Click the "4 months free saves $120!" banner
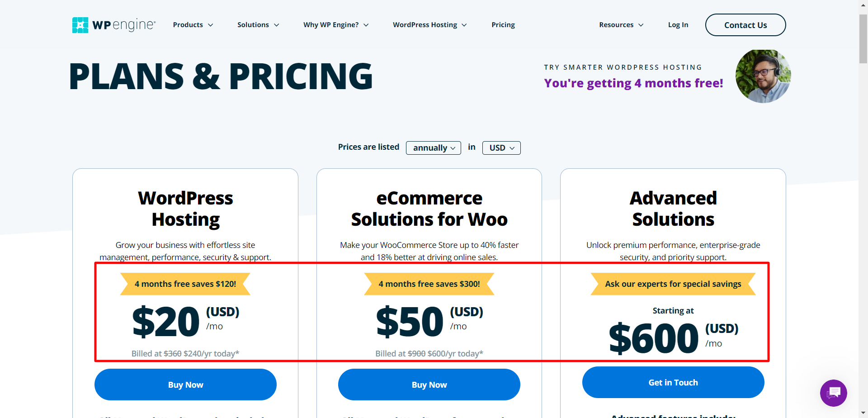This screenshot has width=868, height=418. (185, 284)
